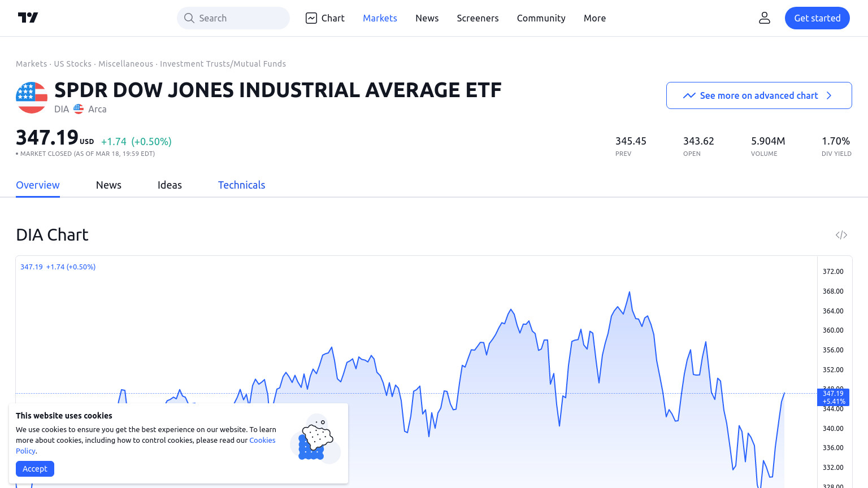Viewport: 868px width, 488px height.
Task: Click the 1.70% DIV YIELD value
Action: 836,141
